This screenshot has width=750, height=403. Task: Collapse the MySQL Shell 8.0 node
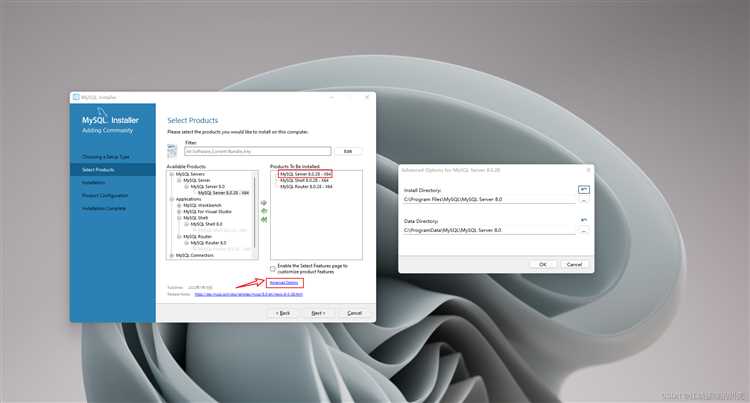[187, 224]
